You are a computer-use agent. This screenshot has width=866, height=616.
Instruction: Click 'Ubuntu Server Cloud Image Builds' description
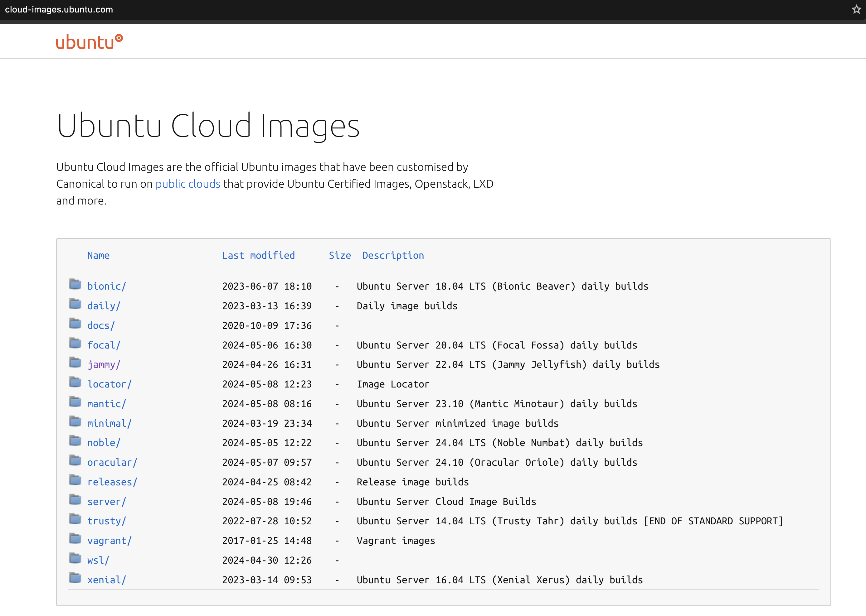[x=446, y=502]
